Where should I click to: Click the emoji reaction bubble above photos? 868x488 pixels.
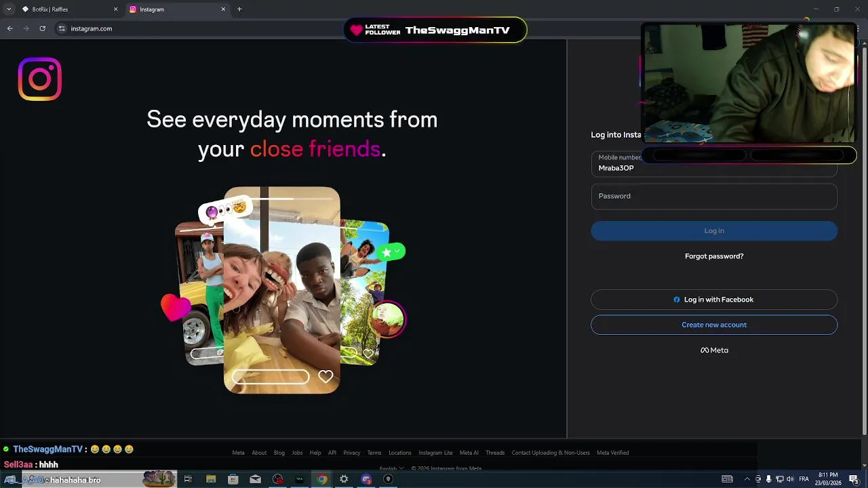pyautogui.click(x=225, y=211)
